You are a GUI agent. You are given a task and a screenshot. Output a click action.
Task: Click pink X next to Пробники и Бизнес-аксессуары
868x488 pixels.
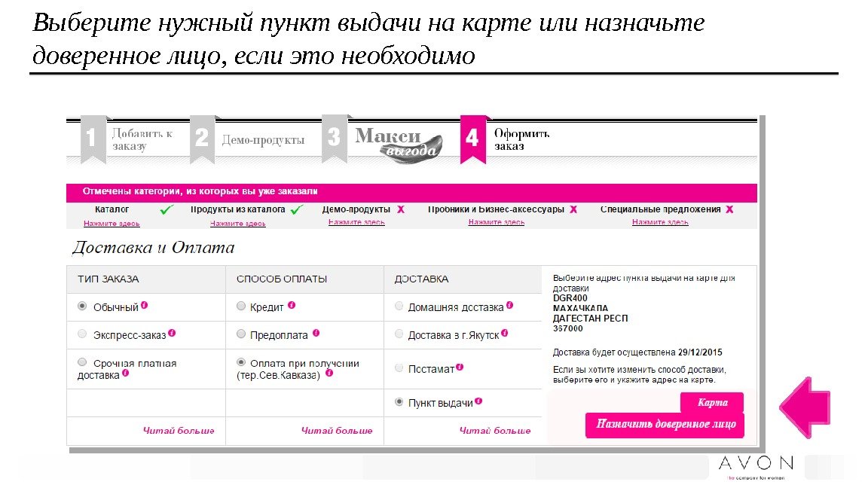pyautogui.click(x=573, y=209)
